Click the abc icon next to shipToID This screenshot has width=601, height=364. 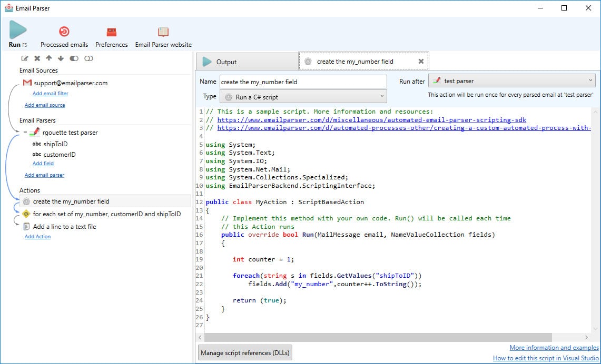[x=37, y=144]
